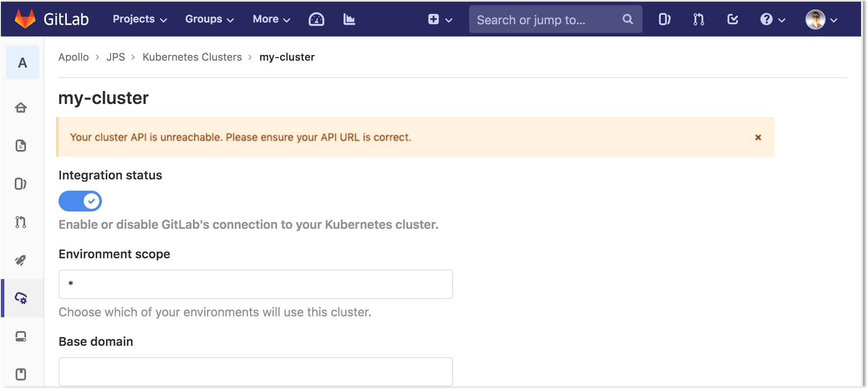Screen dimensions: 868x390
Task: Open the user avatar menu
Action: tap(822, 19)
